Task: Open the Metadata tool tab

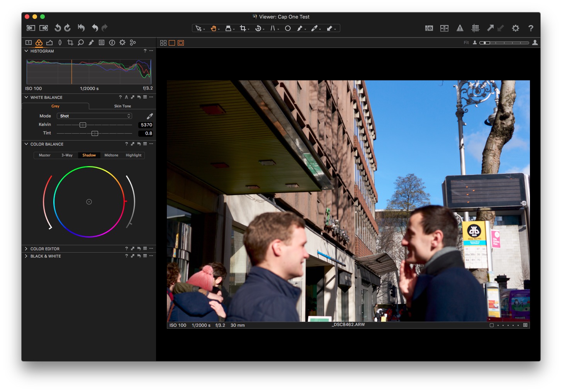Action: tap(102, 42)
